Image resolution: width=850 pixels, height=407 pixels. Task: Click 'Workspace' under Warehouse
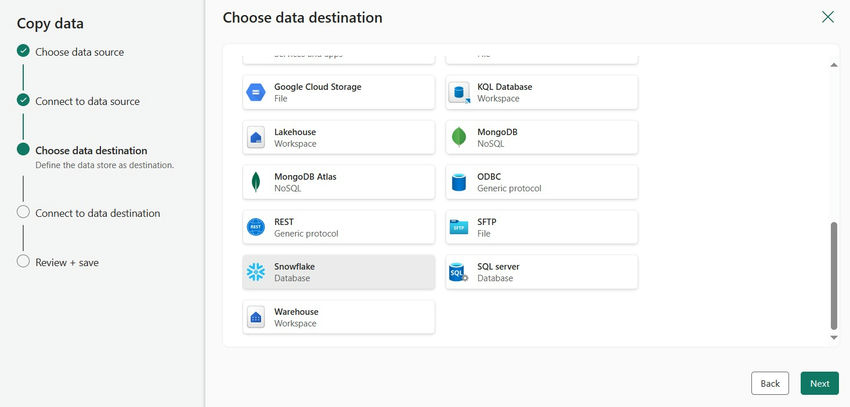click(x=295, y=324)
